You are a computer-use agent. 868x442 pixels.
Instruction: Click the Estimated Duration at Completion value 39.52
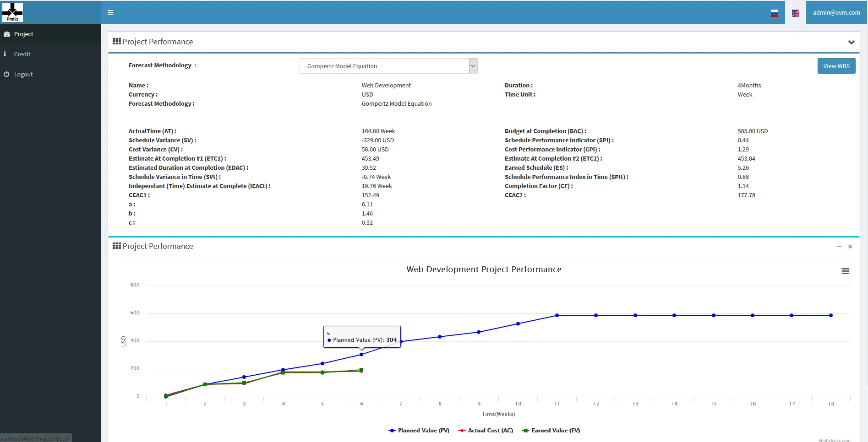point(369,168)
